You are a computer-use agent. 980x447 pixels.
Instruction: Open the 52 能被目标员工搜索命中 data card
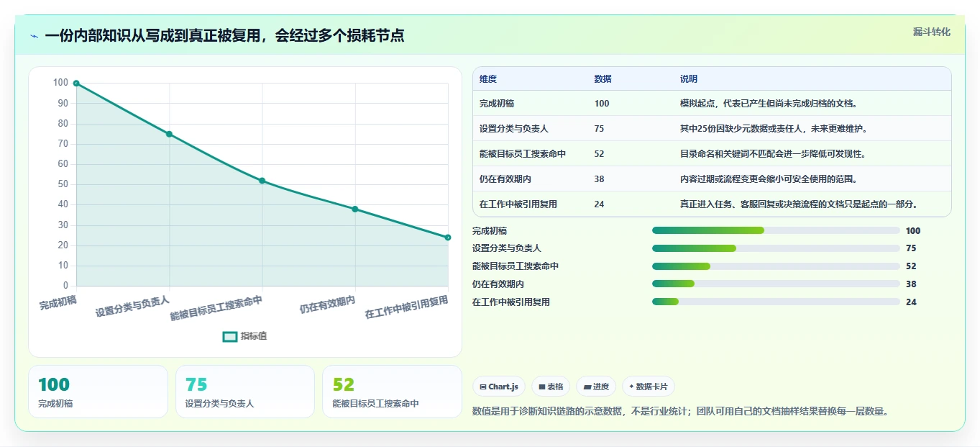(393, 392)
